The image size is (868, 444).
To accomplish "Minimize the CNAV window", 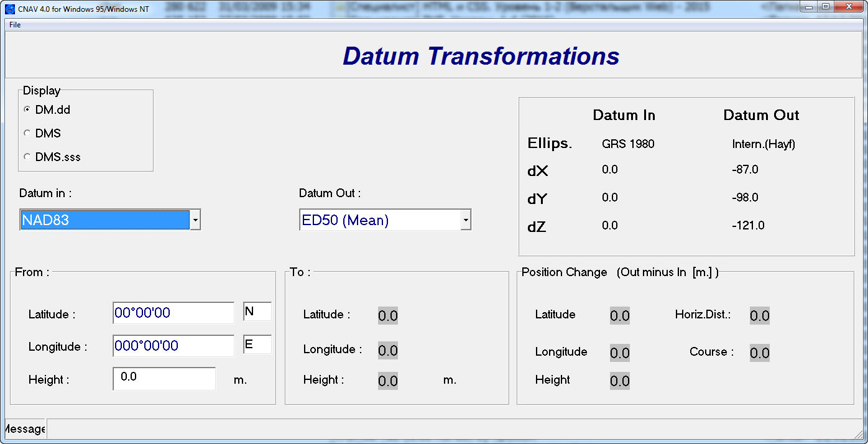I will (x=808, y=6).
